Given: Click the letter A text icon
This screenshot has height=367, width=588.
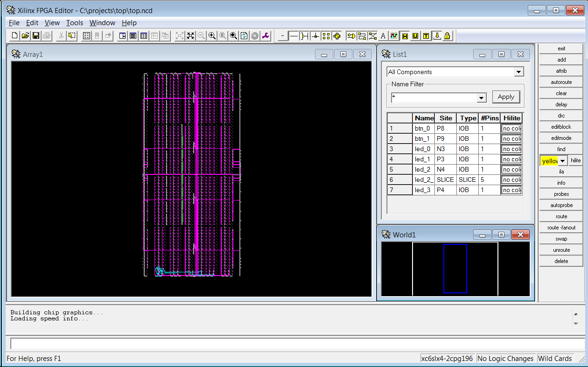Looking at the screenshot, I should click(383, 35).
